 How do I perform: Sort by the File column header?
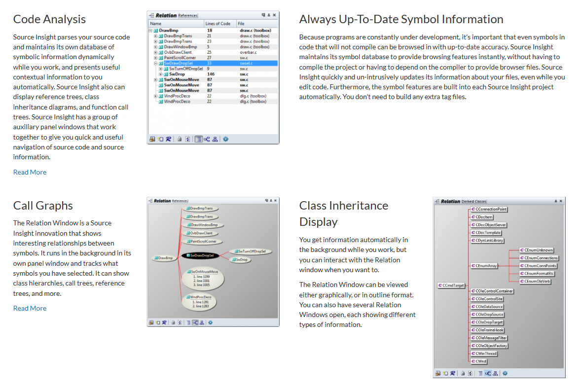(257, 24)
